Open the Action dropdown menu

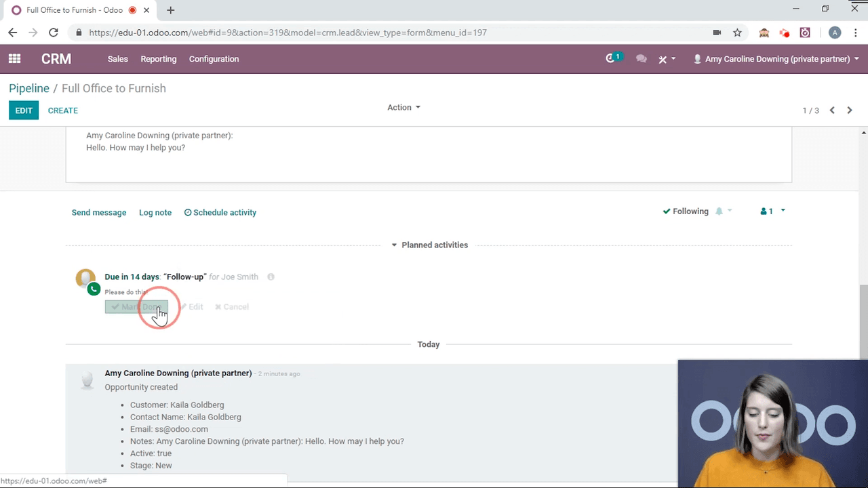point(403,107)
